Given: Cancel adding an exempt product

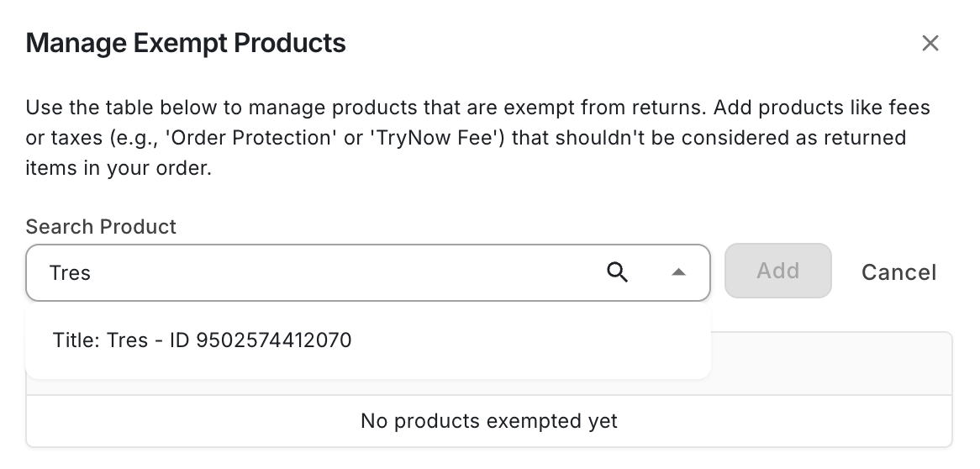Looking at the screenshot, I should (x=898, y=272).
